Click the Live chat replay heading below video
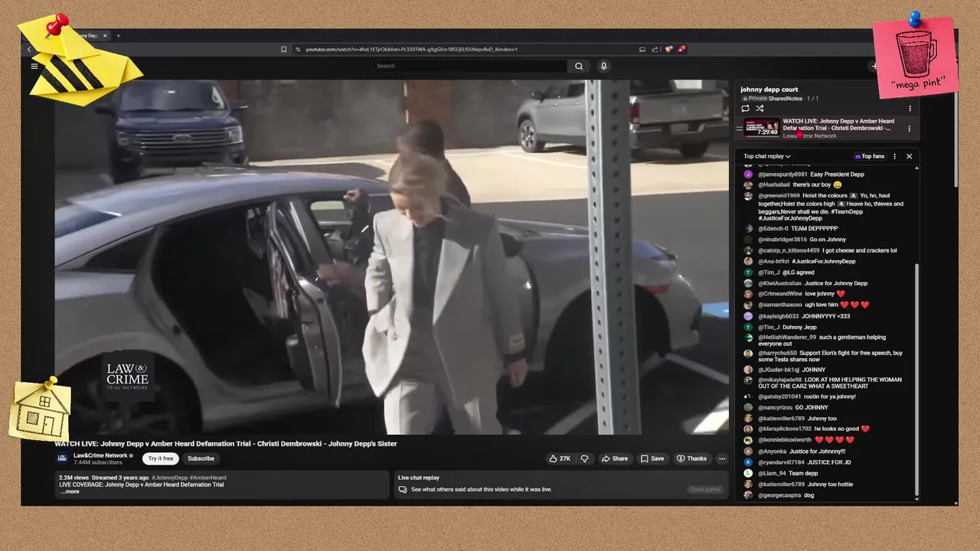This screenshot has height=551, width=980. point(419,478)
